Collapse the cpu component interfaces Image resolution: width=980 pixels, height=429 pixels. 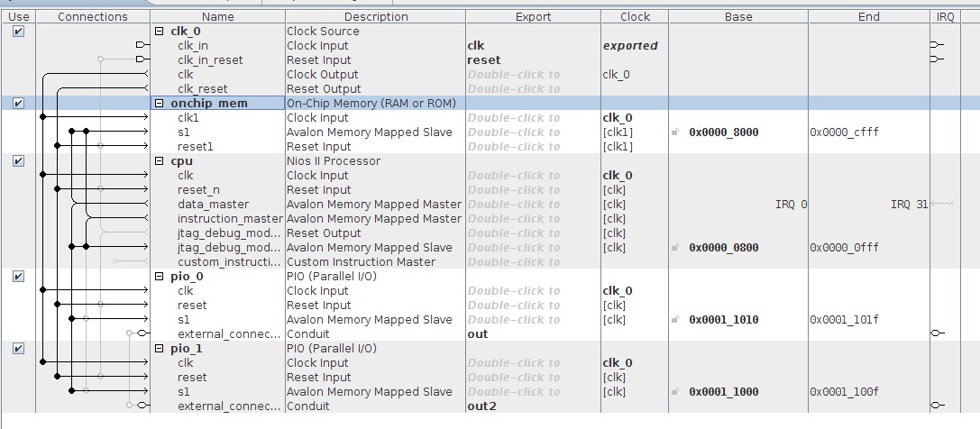pos(160,160)
